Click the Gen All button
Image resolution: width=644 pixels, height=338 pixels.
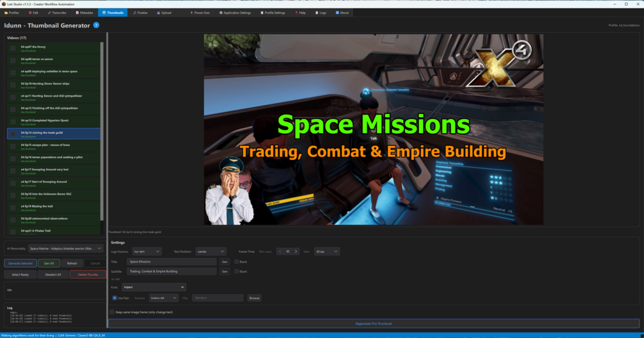pyautogui.click(x=49, y=263)
